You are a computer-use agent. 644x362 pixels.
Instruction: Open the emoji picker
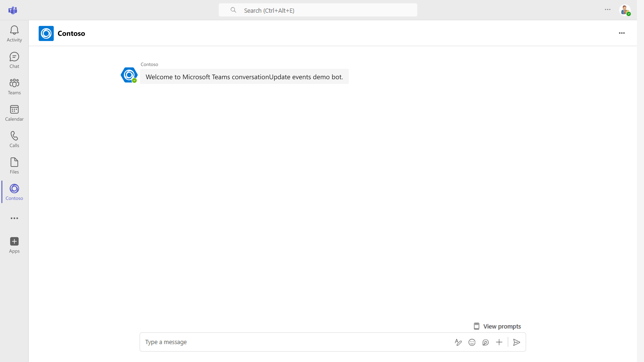[x=472, y=342]
